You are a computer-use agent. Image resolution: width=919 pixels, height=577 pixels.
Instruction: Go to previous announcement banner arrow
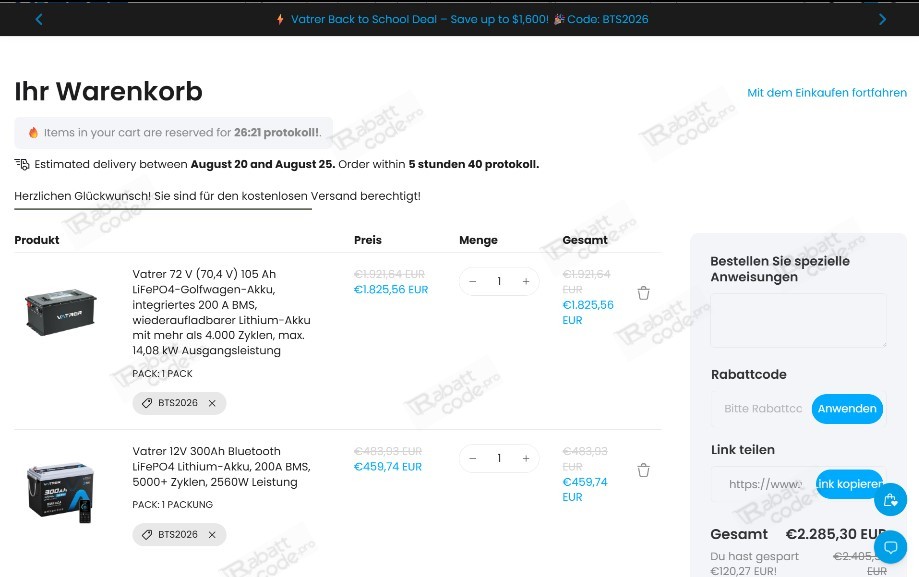39,19
